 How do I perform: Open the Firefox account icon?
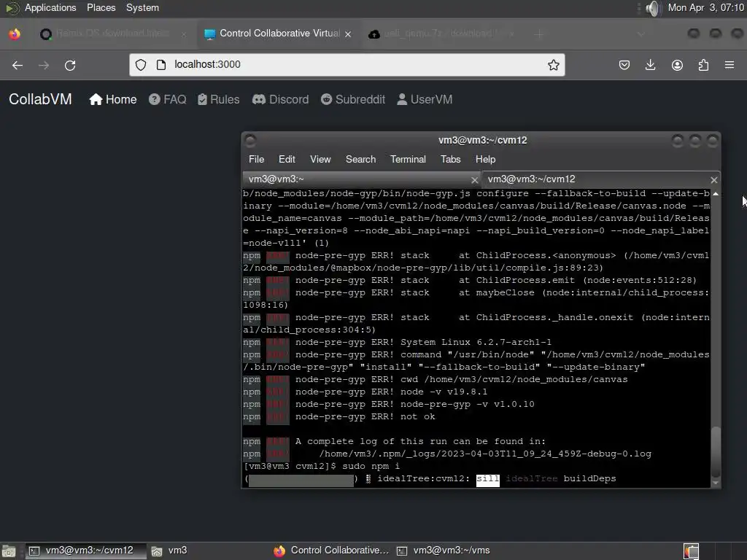click(677, 65)
